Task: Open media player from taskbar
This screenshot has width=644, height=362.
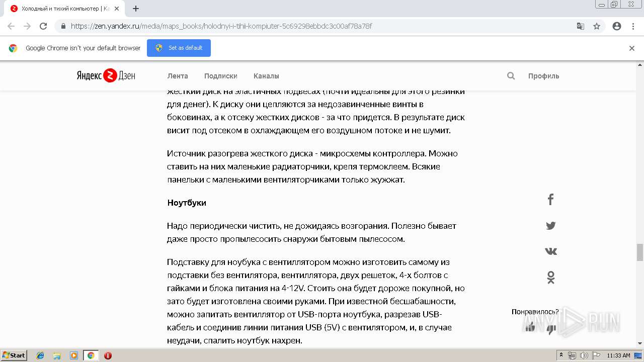Action: (74, 355)
